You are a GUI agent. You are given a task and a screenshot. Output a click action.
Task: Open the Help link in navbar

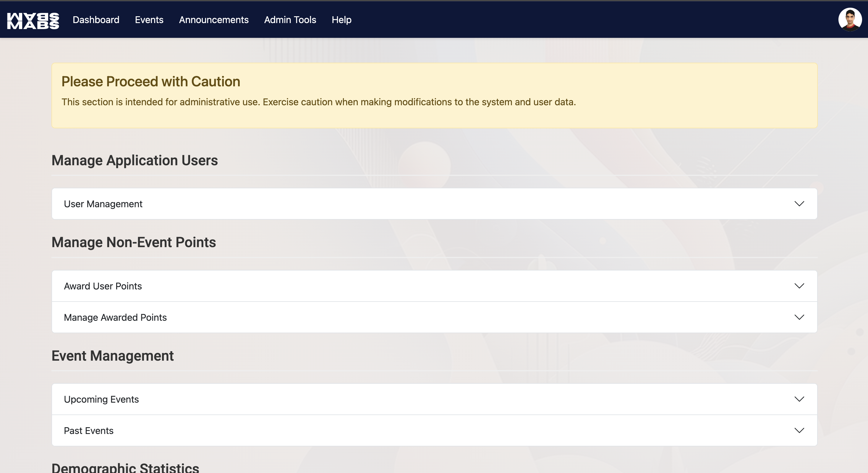(341, 20)
